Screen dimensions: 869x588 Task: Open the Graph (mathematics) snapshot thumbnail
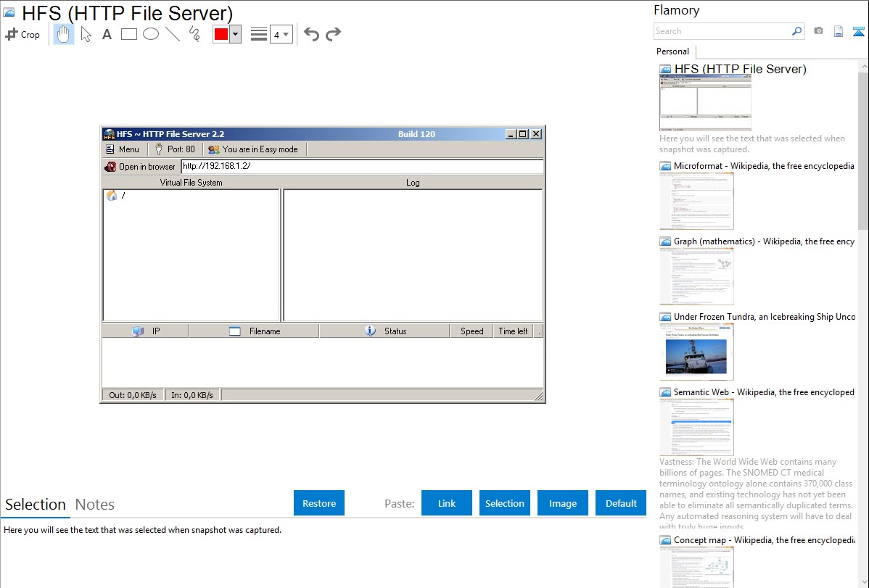pyautogui.click(x=696, y=276)
